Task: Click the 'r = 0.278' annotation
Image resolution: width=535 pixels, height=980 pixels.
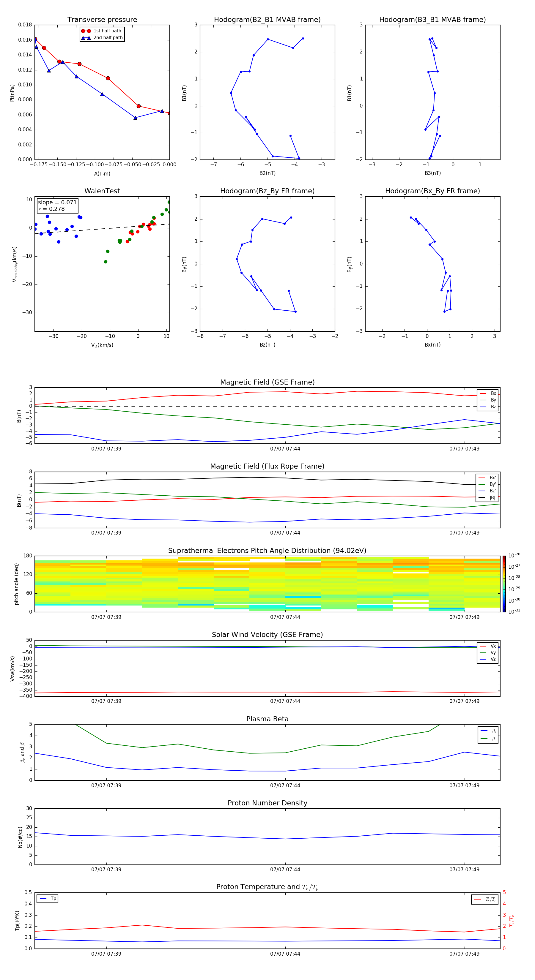Action: coord(51,209)
